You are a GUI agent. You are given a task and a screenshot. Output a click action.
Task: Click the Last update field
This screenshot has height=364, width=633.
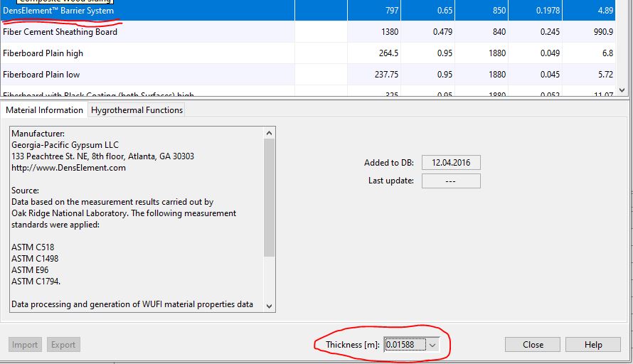point(450,181)
